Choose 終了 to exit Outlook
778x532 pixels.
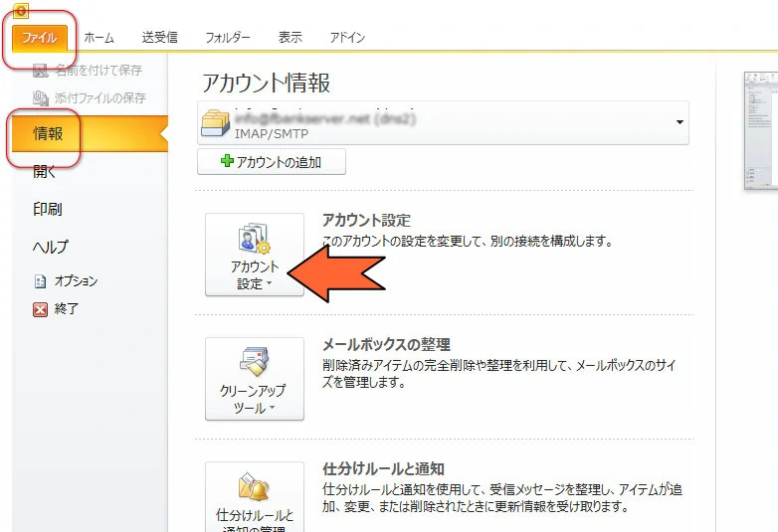pyautogui.click(x=66, y=309)
